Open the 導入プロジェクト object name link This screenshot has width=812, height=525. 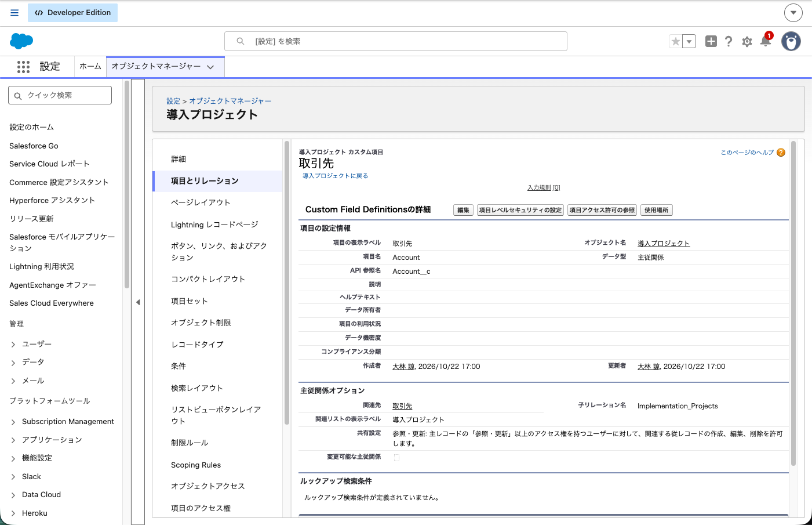(664, 244)
